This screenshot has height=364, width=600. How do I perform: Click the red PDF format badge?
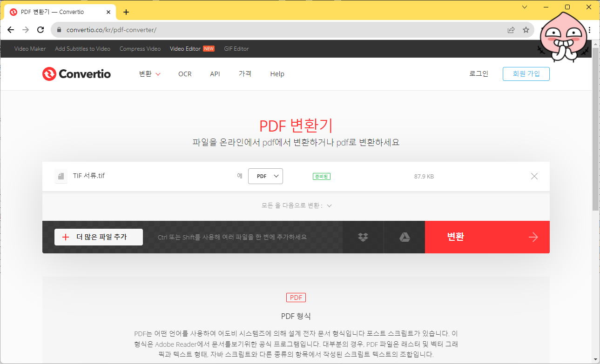[296, 297]
